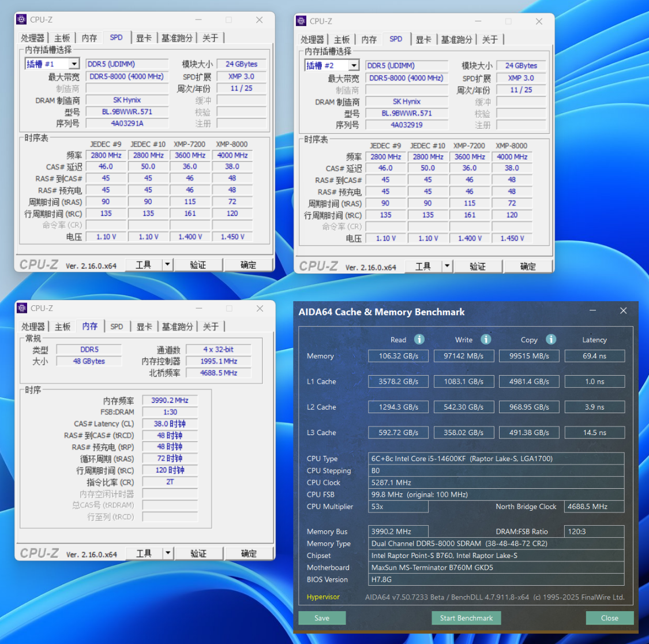Click 验证 button in the memory-tab CPU-Z window

[198, 553]
